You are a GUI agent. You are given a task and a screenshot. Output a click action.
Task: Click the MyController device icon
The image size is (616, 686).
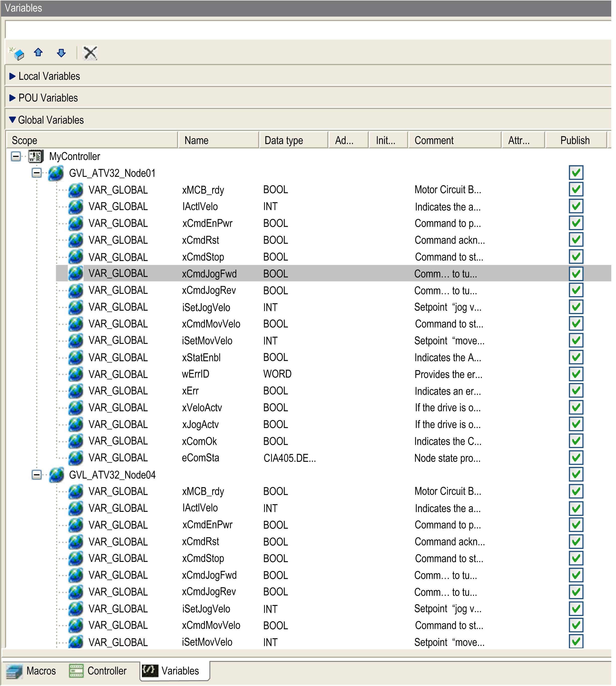(36, 156)
